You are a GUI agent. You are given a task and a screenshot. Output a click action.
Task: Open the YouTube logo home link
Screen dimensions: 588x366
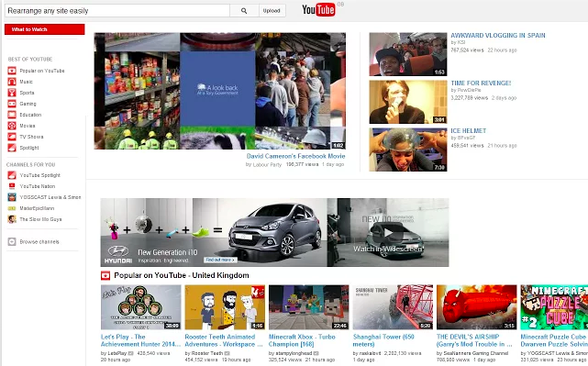(x=318, y=10)
